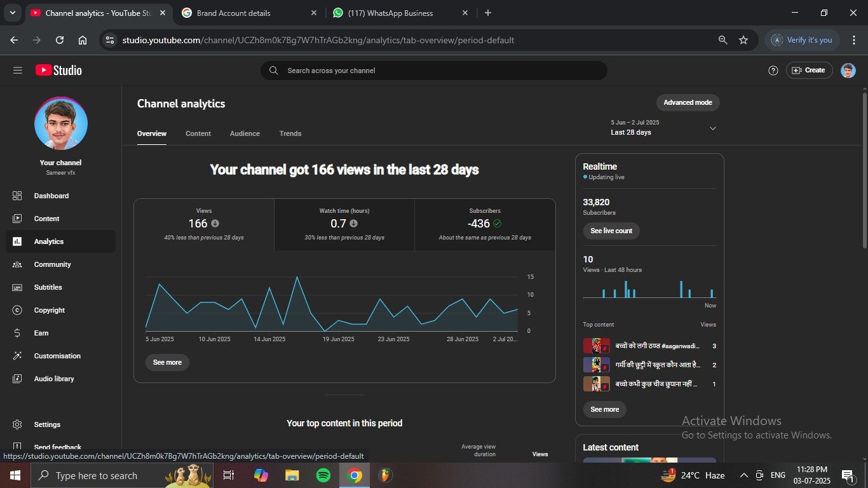Click the See live count button
The image size is (868, 488).
[611, 231]
